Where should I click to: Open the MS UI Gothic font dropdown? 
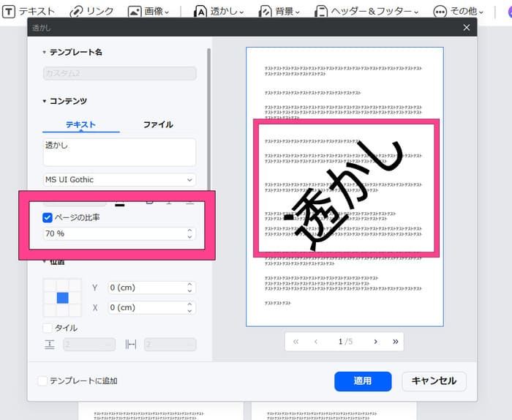(119, 179)
